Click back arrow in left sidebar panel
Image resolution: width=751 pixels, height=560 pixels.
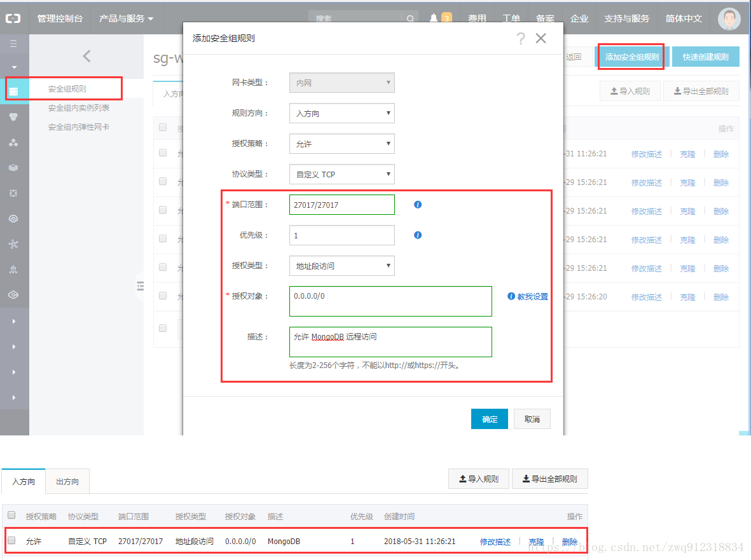[x=87, y=56]
